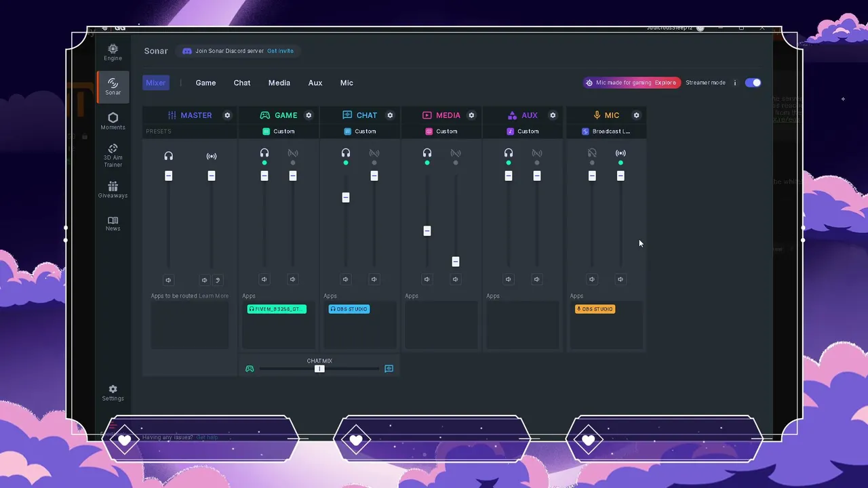This screenshot has height=488, width=868.
Task: Open AUX channel gear settings
Action: click(553, 115)
